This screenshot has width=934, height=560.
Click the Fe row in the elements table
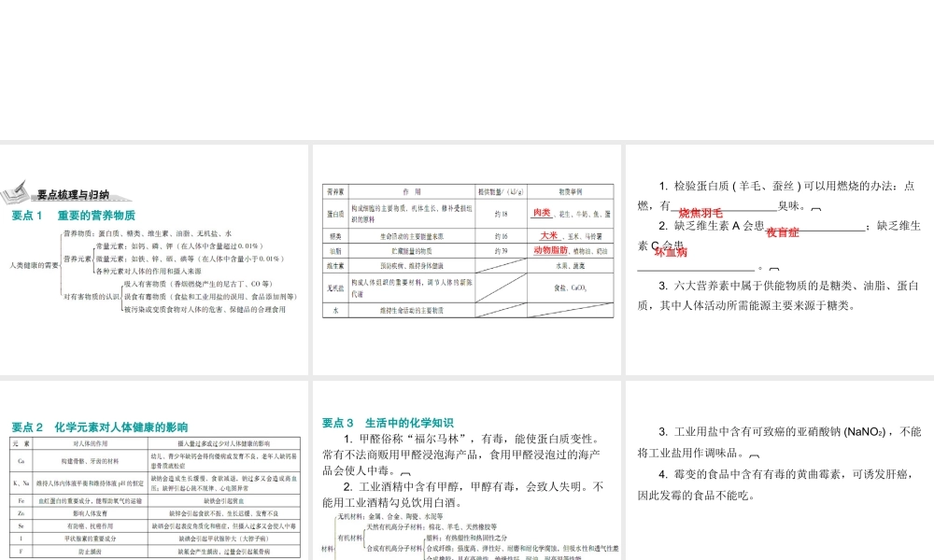pos(155,501)
